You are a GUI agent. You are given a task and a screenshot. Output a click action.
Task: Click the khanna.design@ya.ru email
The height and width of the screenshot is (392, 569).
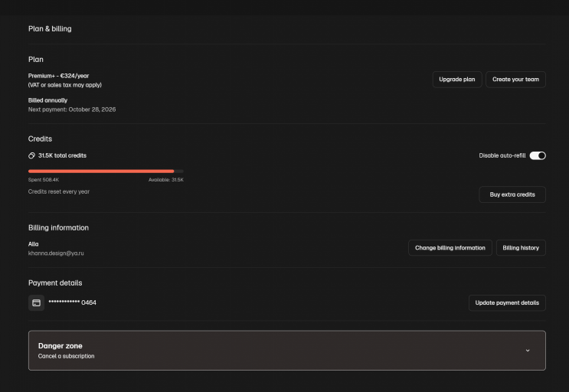tap(56, 253)
